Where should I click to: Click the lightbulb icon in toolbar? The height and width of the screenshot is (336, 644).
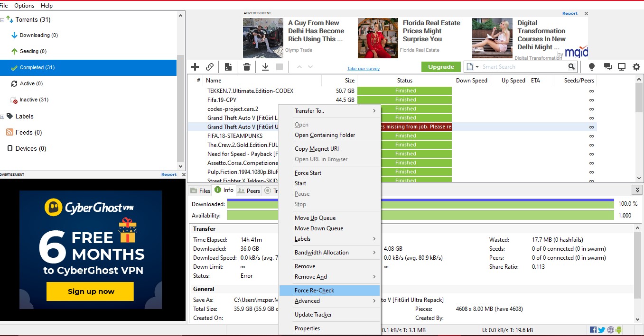(x=592, y=67)
